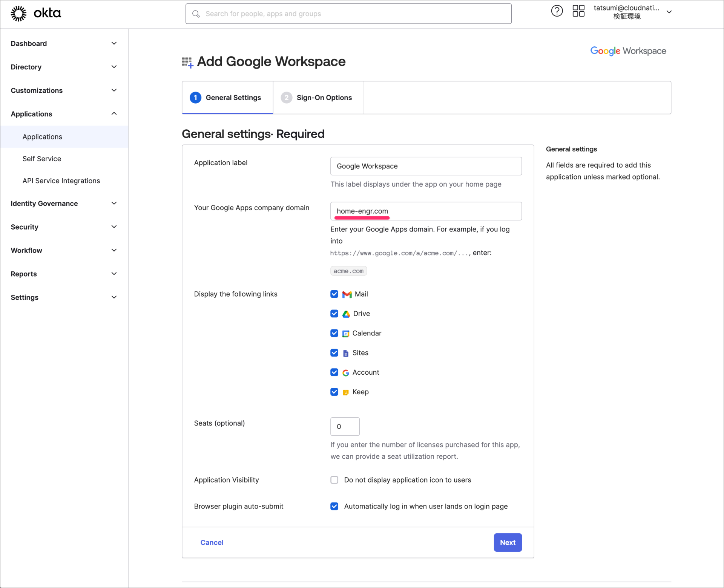
Task: Click the Google Keep icon
Action: (x=346, y=392)
